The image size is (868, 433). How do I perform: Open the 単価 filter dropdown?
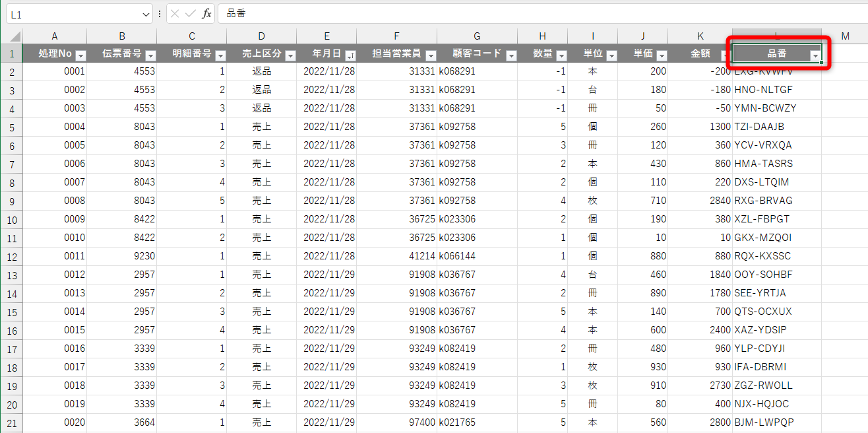pos(662,56)
